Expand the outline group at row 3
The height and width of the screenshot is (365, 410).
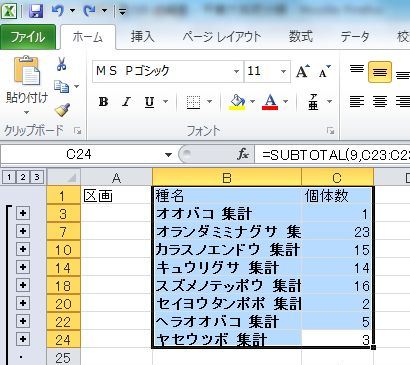coord(23,213)
